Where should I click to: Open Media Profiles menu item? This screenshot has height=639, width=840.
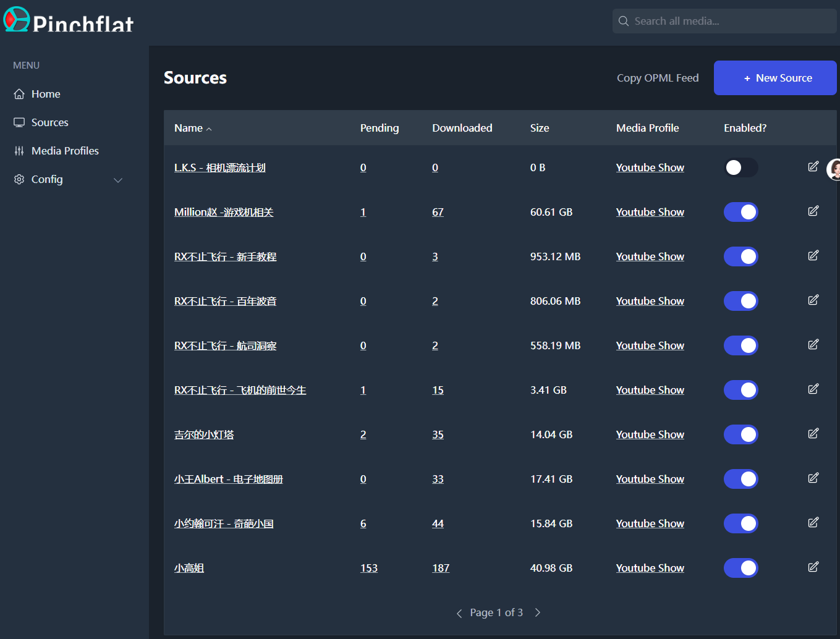pyautogui.click(x=65, y=151)
